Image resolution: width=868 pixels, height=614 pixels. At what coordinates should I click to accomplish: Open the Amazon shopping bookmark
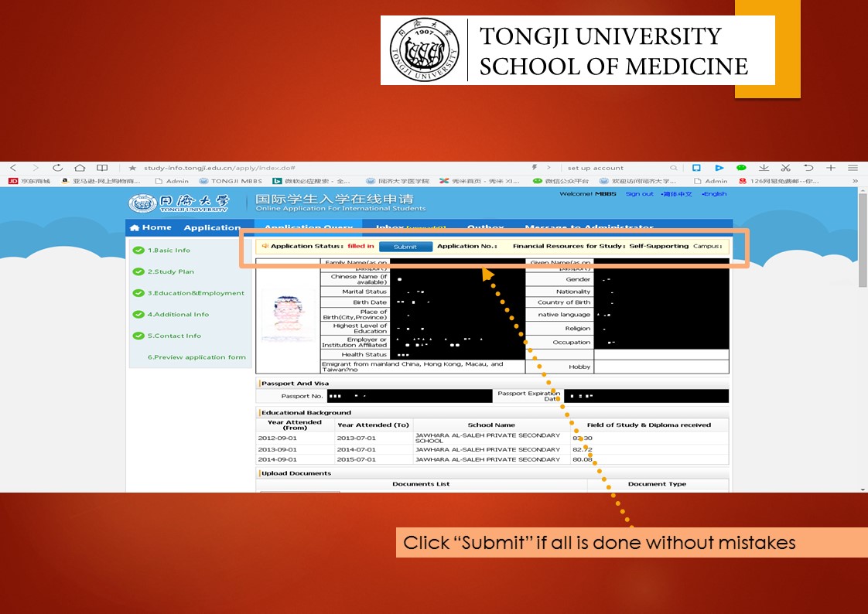(x=101, y=181)
